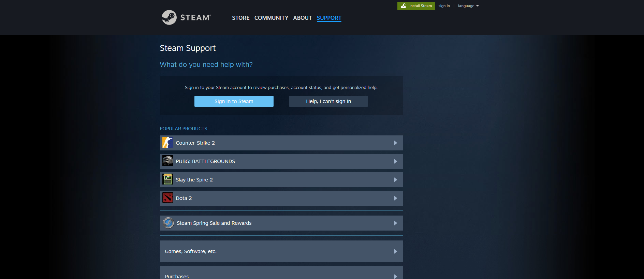Expand arrow on Games, Software, etc. row

coord(396,251)
